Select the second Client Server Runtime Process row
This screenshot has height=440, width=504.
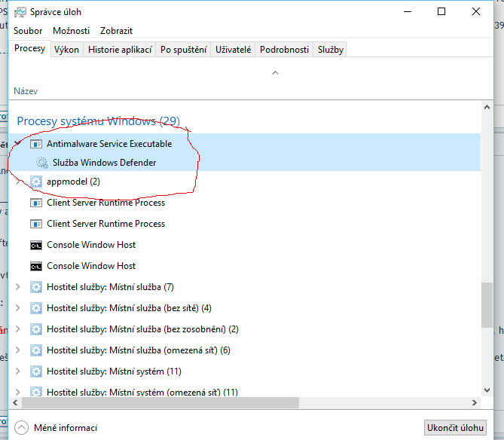[244, 224]
